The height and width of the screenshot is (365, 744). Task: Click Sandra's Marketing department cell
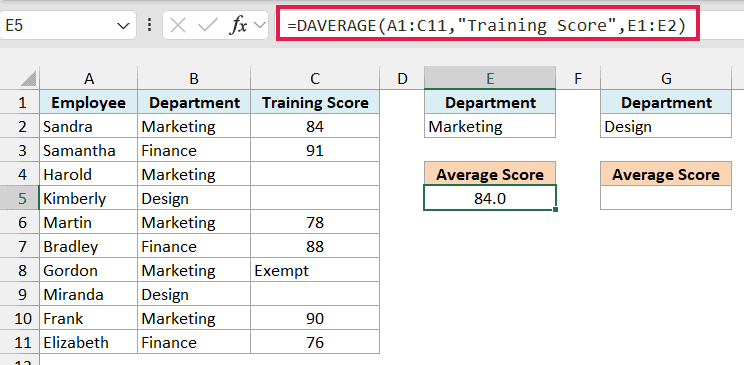coord(194,126)
